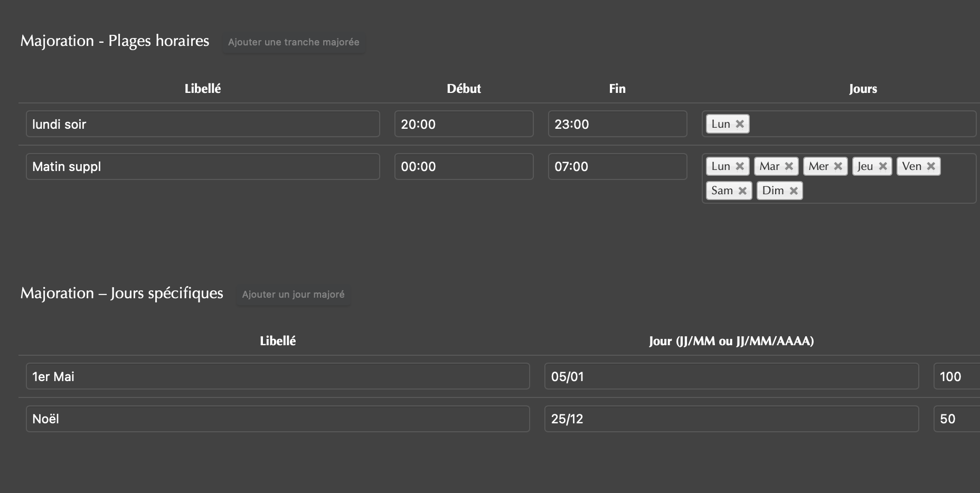
Task: Remove the Sam day tag
Action: tap(742, 191)
